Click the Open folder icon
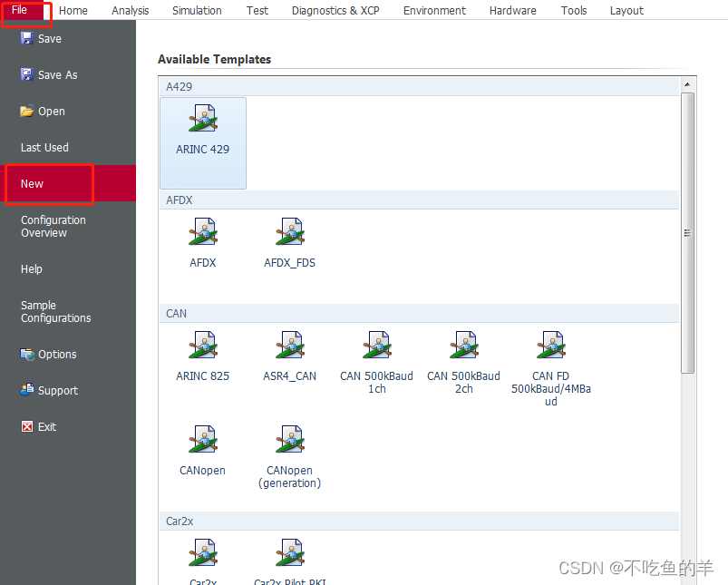Viewport: 728px width, 585px height. [x=27, y=111]
